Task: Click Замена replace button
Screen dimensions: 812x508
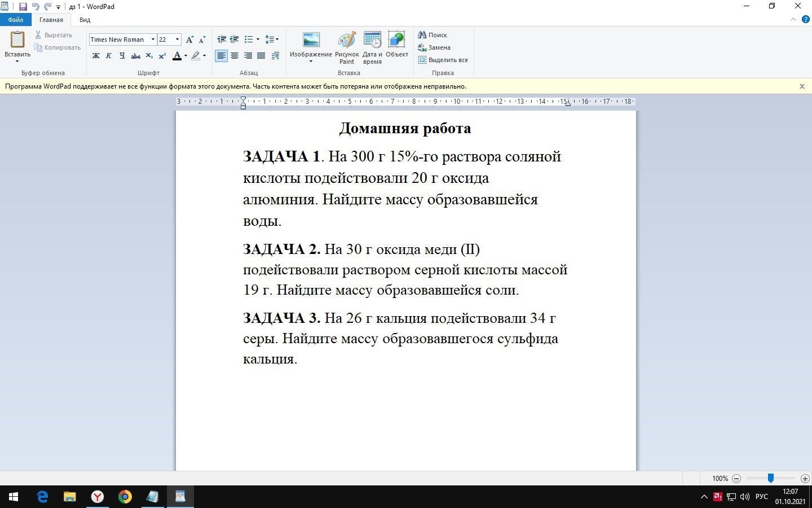Action: (x=434, y=47)
